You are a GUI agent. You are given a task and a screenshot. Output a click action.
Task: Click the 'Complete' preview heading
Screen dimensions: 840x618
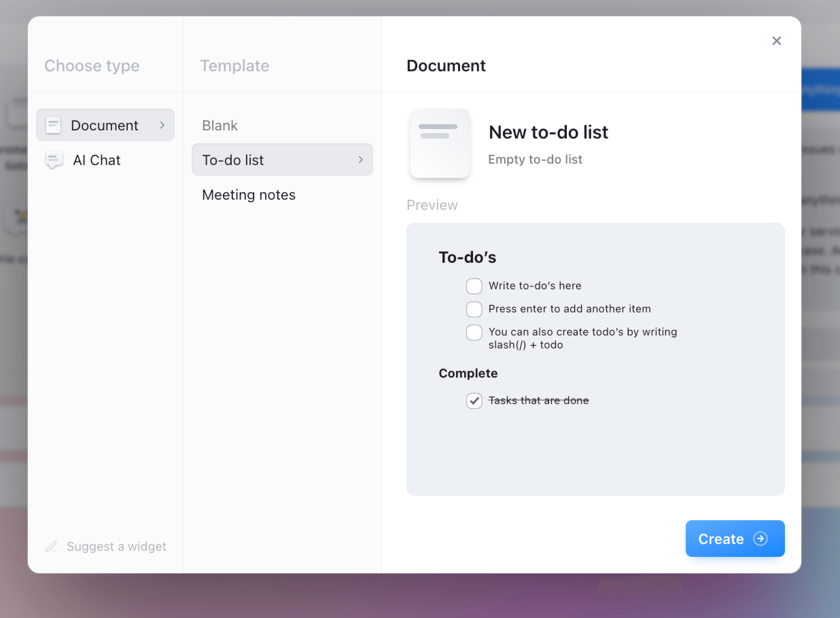coord(468,373)
